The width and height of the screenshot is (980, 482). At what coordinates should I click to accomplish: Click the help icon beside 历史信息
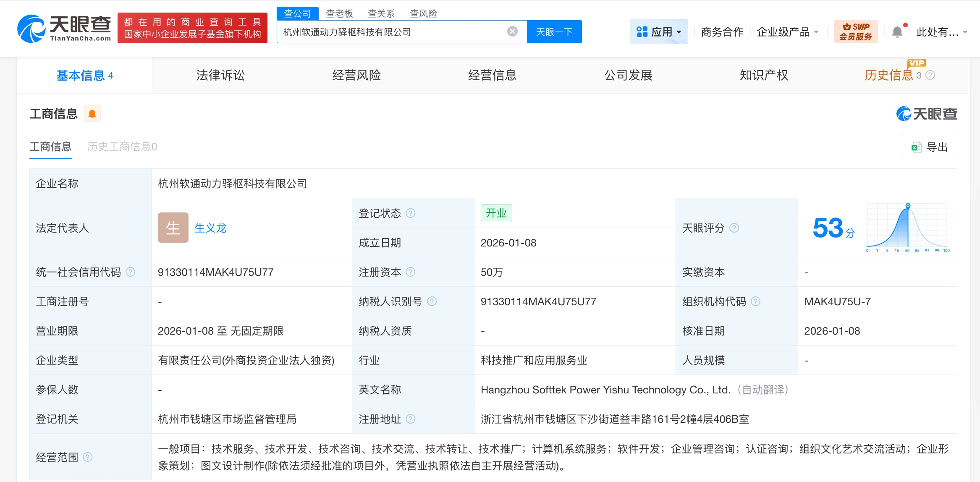pyautogui.click(x=930, y=76)
